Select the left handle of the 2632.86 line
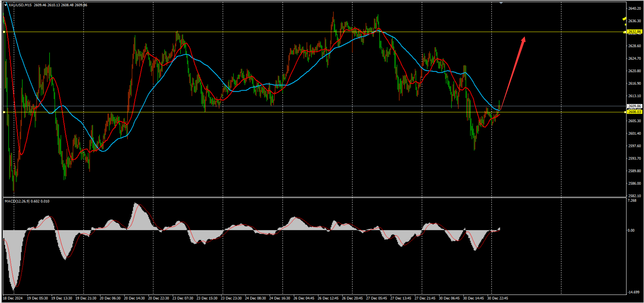Screen dimensions: 644x303 [x=4, y=32]
